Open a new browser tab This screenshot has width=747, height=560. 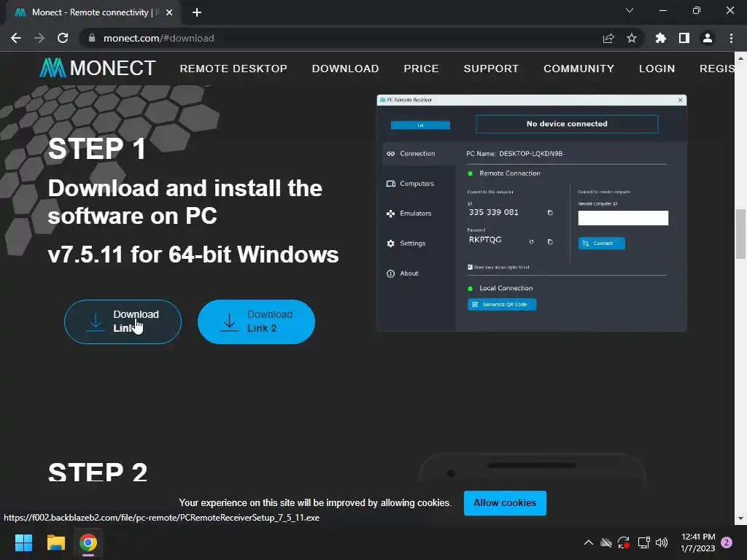197,12
